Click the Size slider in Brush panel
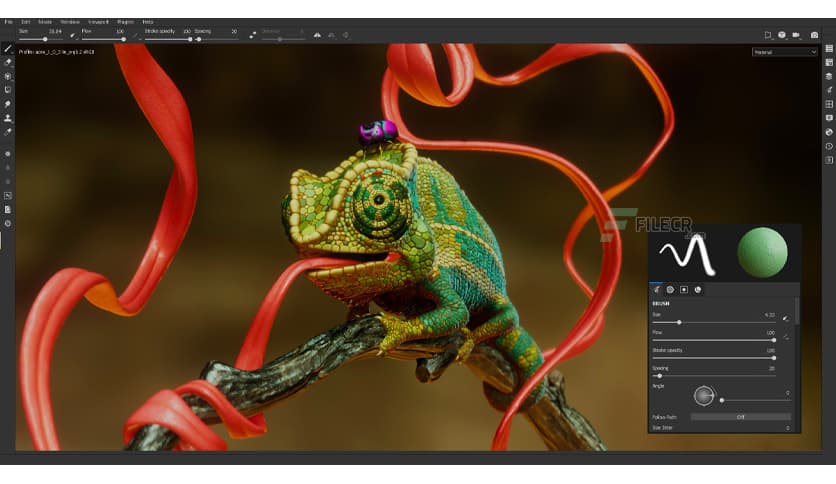Image resolution: width=836 pixels, height=484 pixels. [x=714, y=322]
